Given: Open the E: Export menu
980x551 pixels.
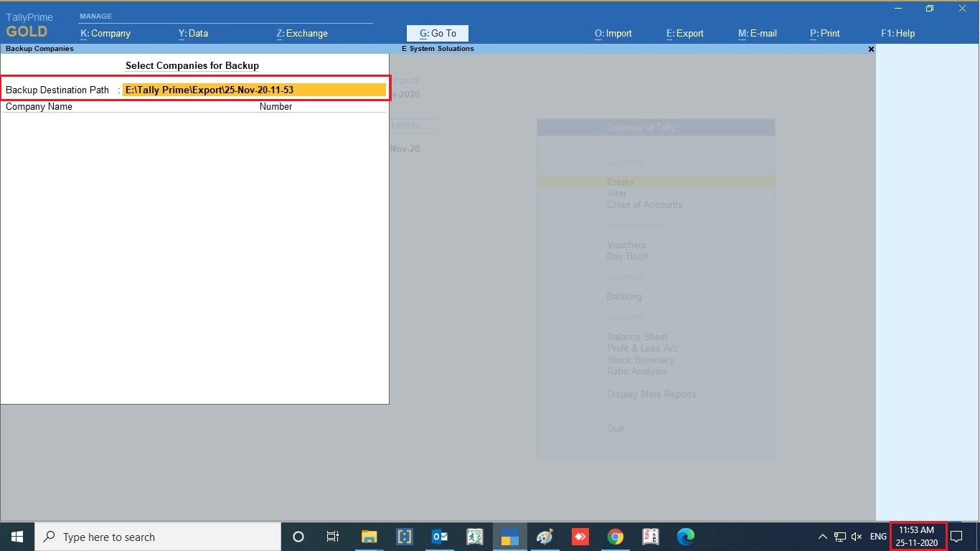Looking at the screenshot, I should click(x=684, y=33).
